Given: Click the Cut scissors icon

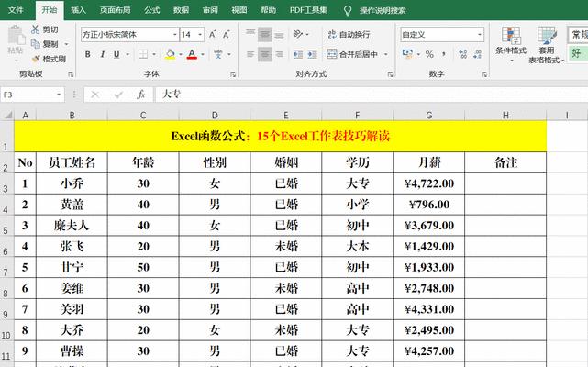Looking at the screenshot, I should (36, 29).
